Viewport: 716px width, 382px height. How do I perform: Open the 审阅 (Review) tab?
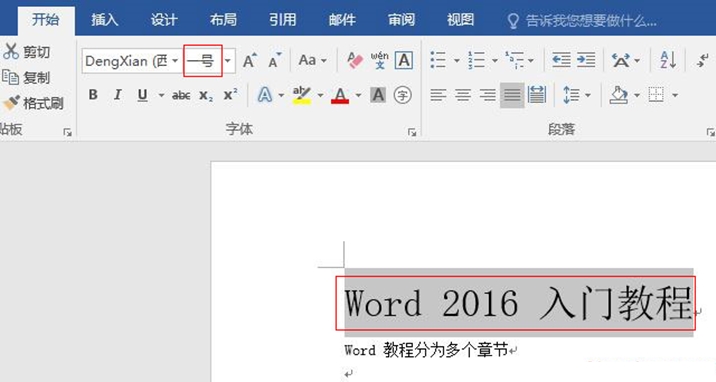pyautogui.click(x=401, y=20)
